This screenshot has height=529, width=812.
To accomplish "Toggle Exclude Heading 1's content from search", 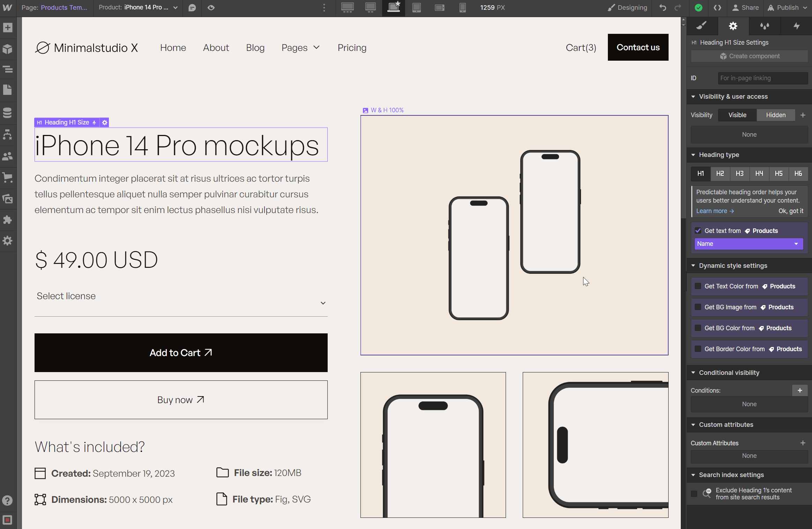I will [x=694, y=493].
